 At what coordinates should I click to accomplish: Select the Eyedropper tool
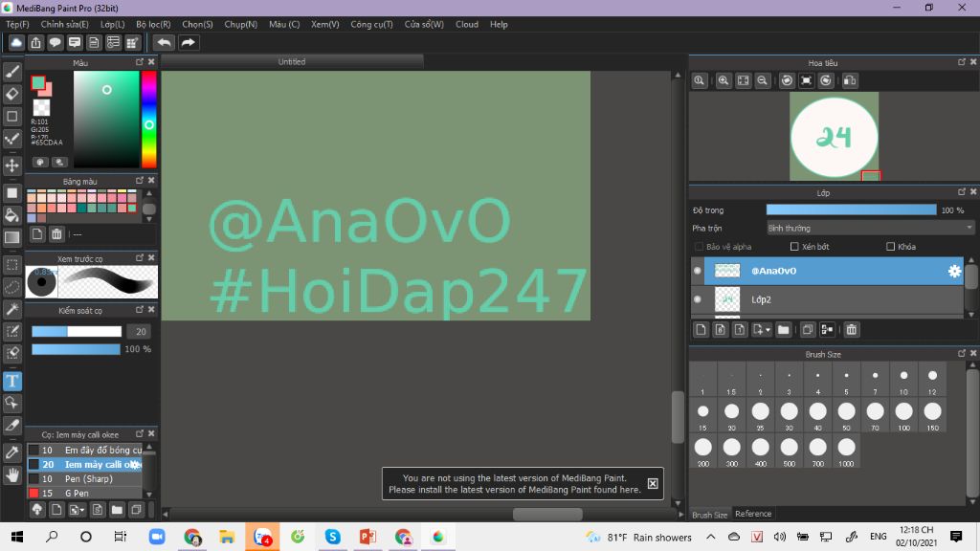pos(11,452)
